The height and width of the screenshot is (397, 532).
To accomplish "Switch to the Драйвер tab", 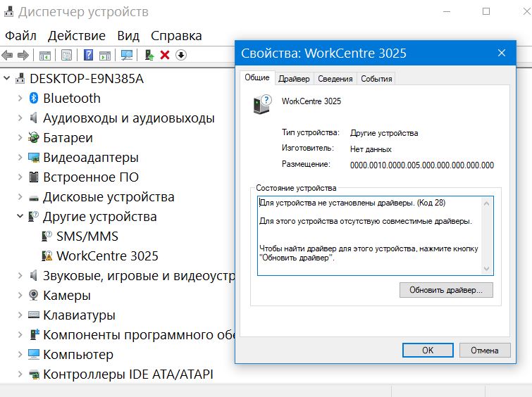I will [294, 79].
